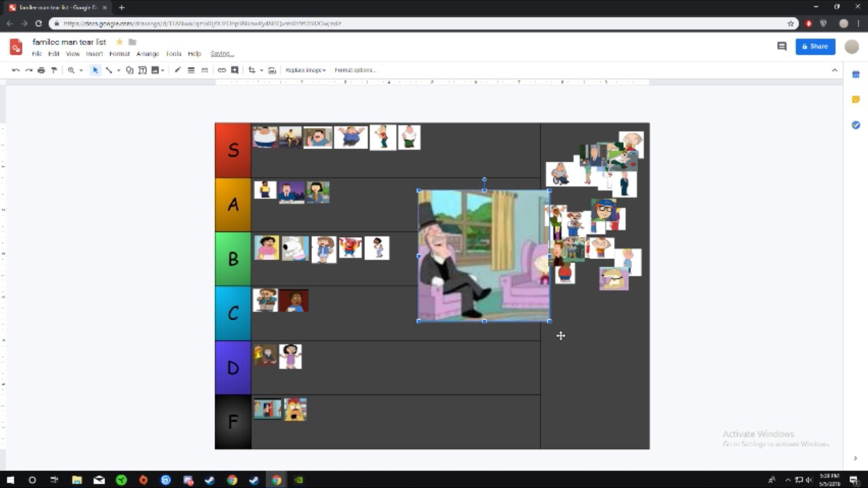
Task: Expand the Crop mask dropdown arrow
Action: tap(261, 70)
